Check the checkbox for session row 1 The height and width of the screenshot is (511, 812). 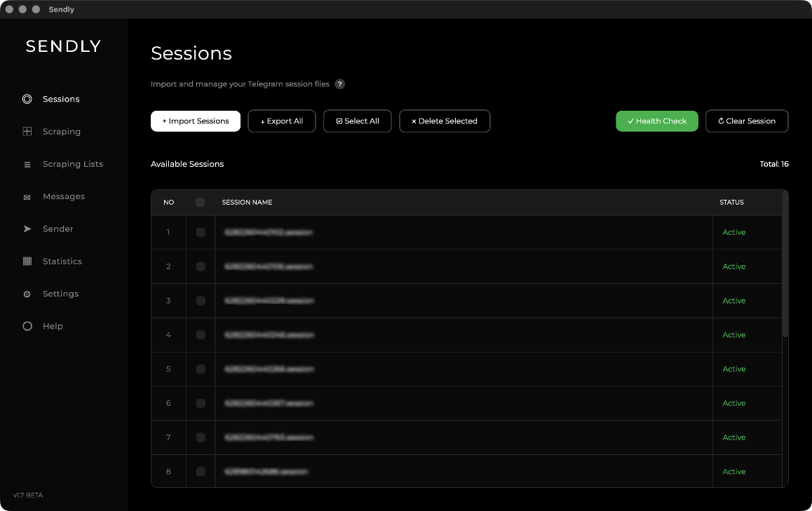click(x=201, y=233)
